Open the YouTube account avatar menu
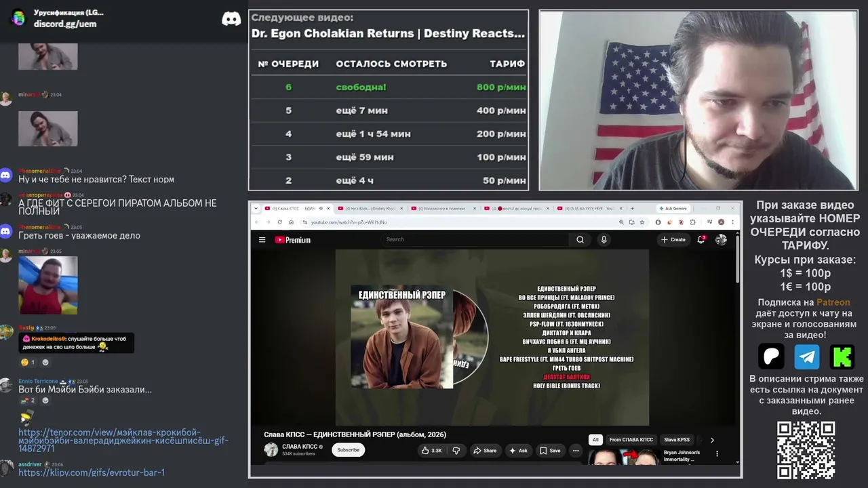This screenshot has width=868, height=488. click(721, 239)
